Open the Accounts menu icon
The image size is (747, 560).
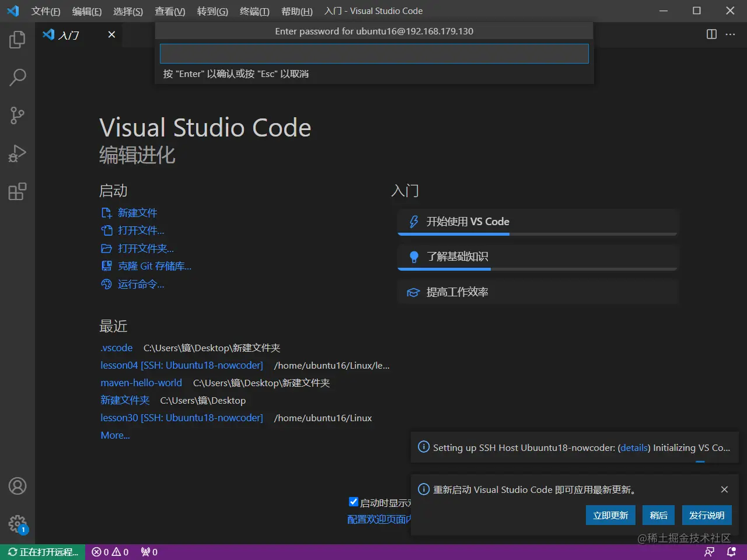pos(18,486)
